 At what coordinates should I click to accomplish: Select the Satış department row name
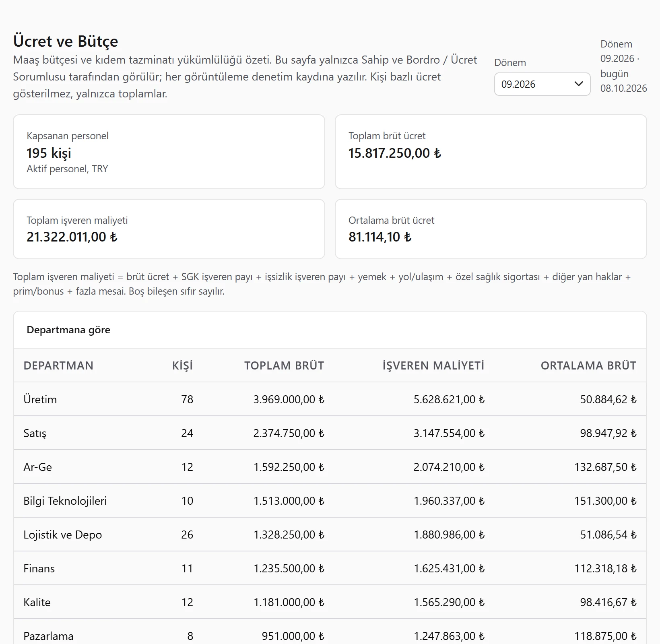(35, 433)
